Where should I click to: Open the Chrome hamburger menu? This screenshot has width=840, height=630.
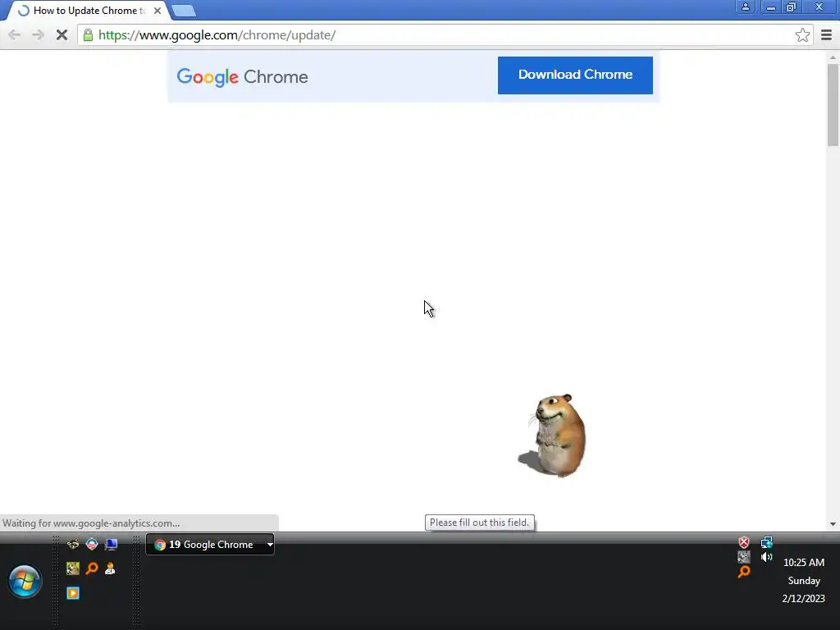tap(826, 35)
